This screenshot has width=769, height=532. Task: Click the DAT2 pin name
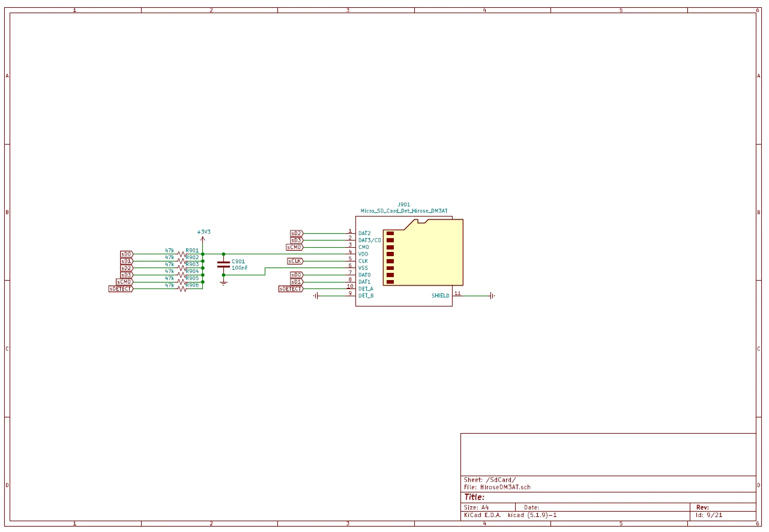click(x=364, y=233)
